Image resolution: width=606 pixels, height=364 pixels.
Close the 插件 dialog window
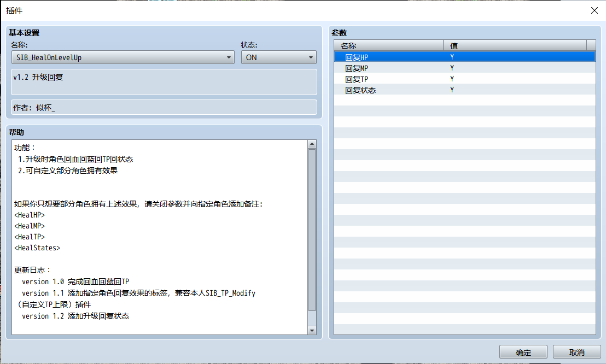pyautogui.click(x=595, y=10)
